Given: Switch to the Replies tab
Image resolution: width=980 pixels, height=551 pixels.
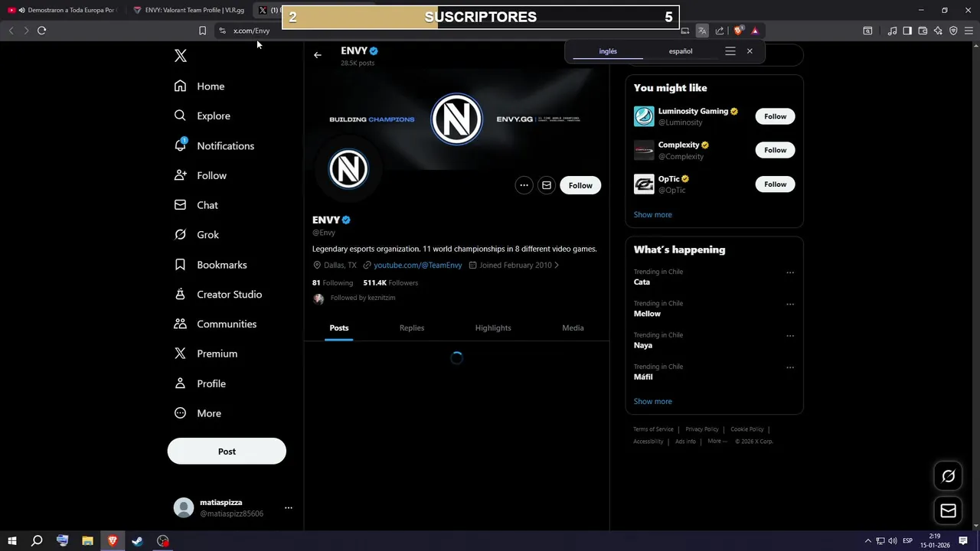Looking at the screenshot, I should 412,328.
